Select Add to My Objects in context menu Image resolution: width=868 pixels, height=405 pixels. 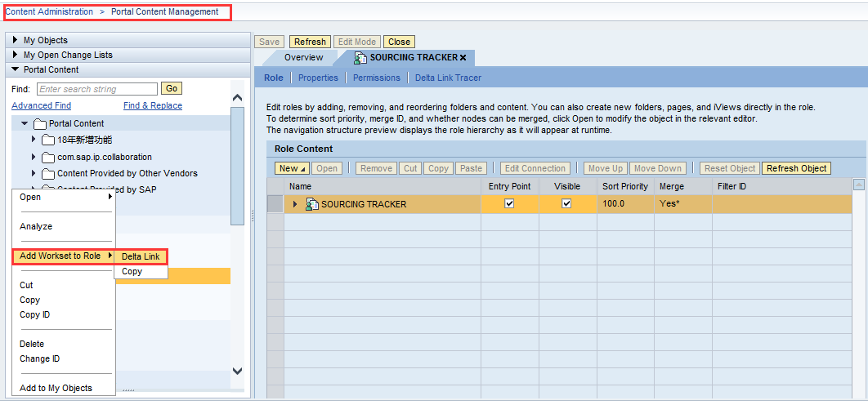(56, 388)
